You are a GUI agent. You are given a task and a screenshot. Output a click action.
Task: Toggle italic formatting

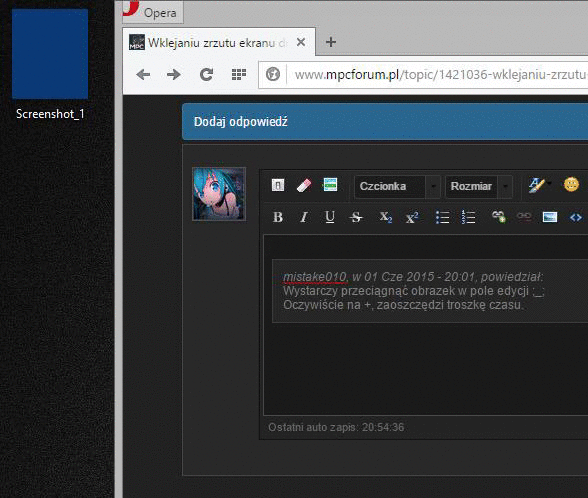coord(304,217)
